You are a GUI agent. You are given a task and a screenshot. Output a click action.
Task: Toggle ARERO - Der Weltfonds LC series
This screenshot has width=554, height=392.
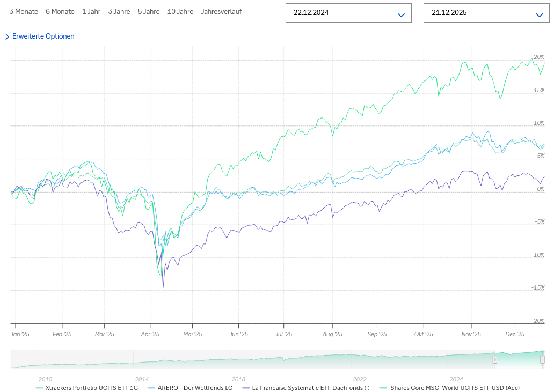[190, 388]
